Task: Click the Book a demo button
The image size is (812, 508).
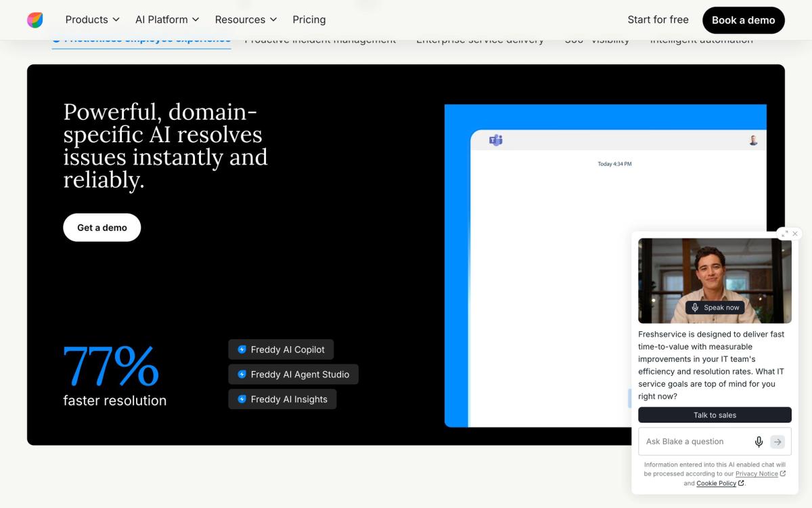Action: point(743,20)
